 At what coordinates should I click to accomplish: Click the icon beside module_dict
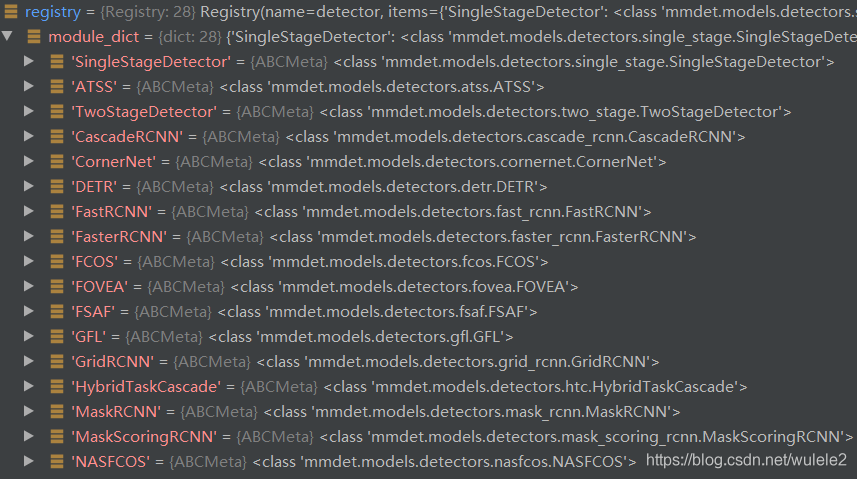(34, 37)
